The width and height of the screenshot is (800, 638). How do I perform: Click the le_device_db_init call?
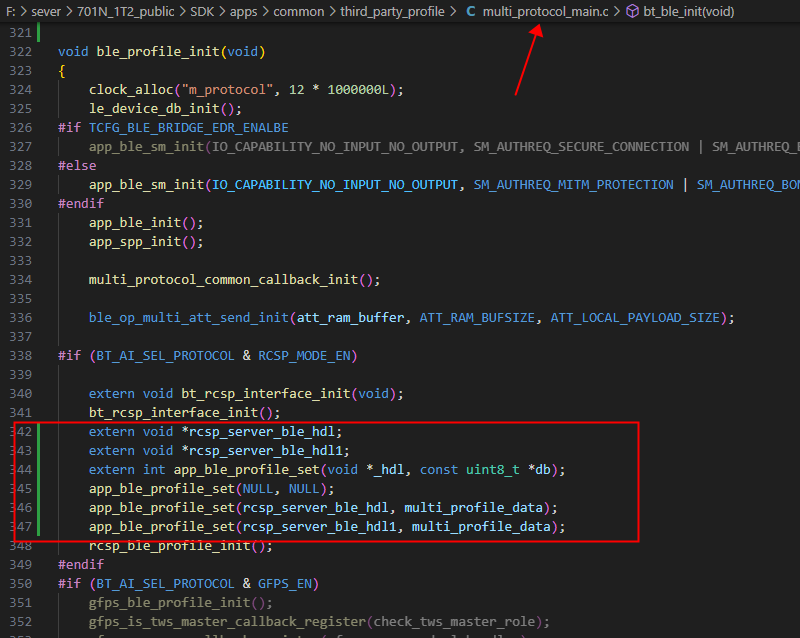click(x=154, y=109)
